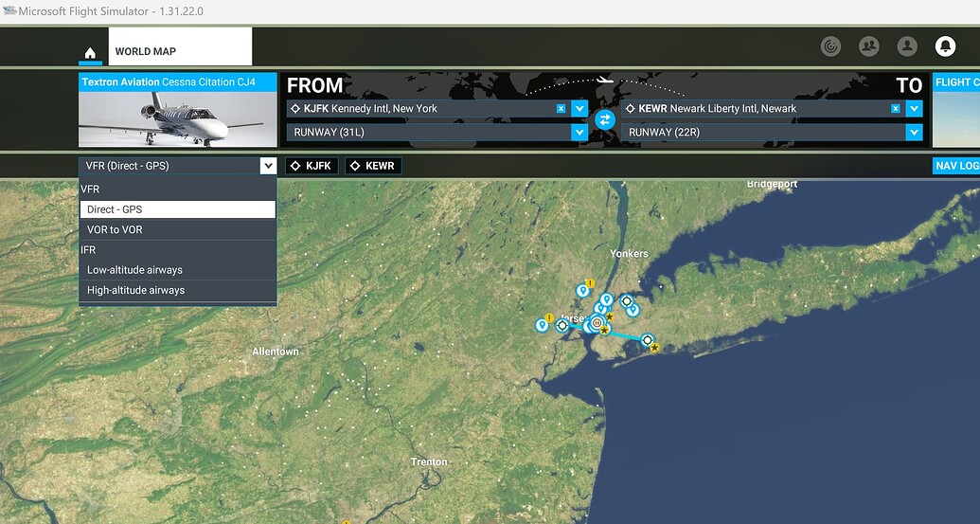Select VOR to VOR flight plan option
The image size is (980, 524).
[x=177, y=229]
